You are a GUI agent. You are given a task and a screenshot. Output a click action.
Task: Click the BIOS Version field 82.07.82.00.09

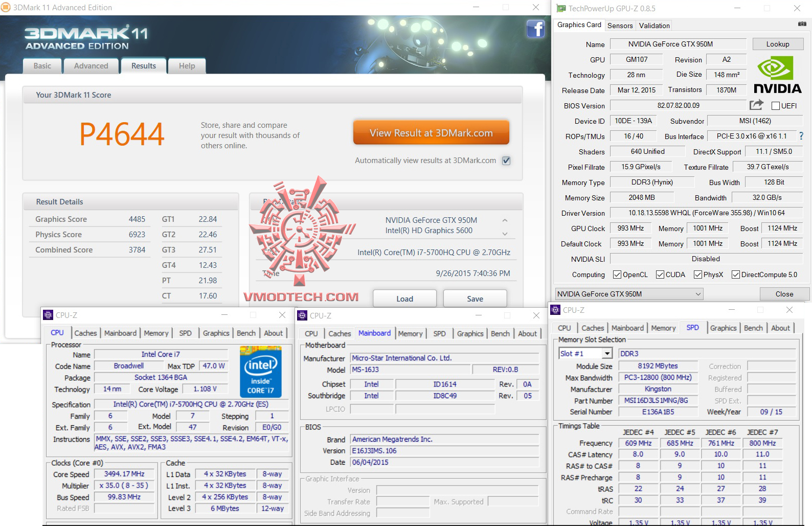pos(678,106)
